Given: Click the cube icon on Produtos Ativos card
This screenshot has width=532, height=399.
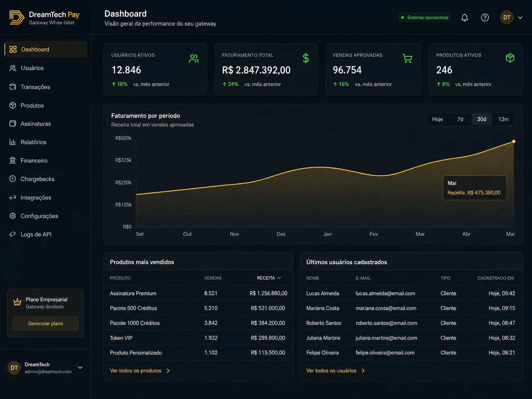Looking at the screenshot, I should [x=510, y=58].
